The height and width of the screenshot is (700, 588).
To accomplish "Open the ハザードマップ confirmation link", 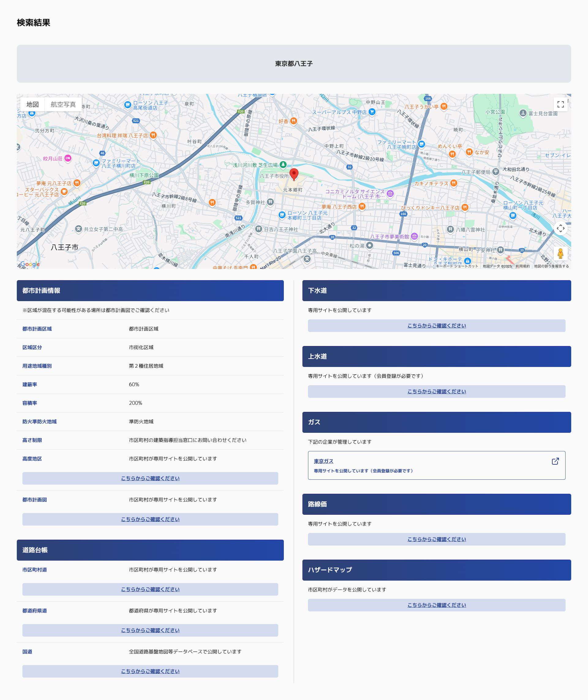I will [x=436, y=605].
